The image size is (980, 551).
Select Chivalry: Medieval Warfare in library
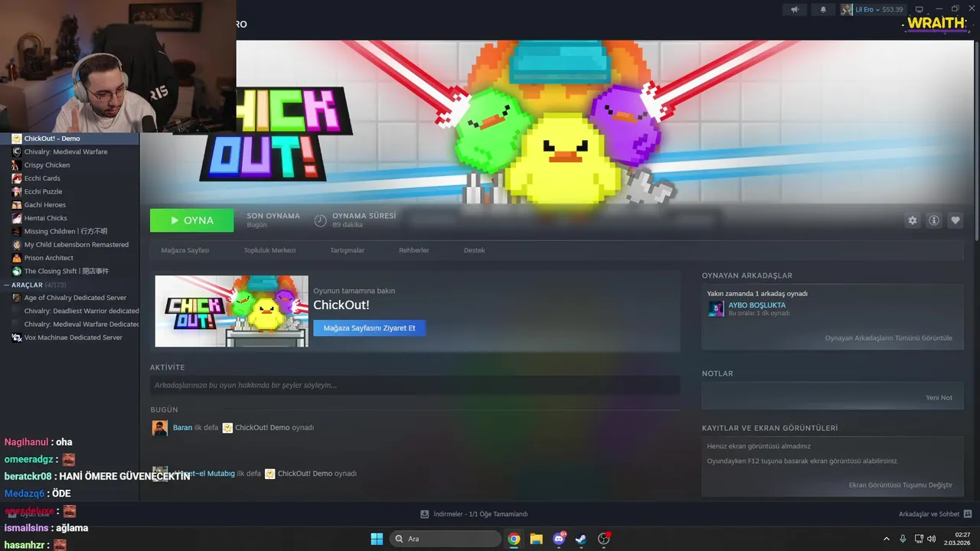[x=70, y=152]
